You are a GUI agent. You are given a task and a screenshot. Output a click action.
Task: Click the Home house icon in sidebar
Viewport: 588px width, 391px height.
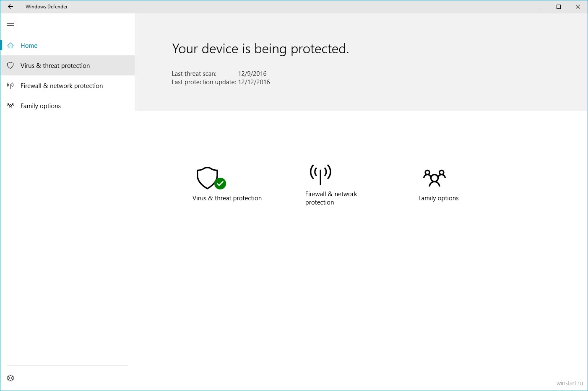tap(10, 46)
